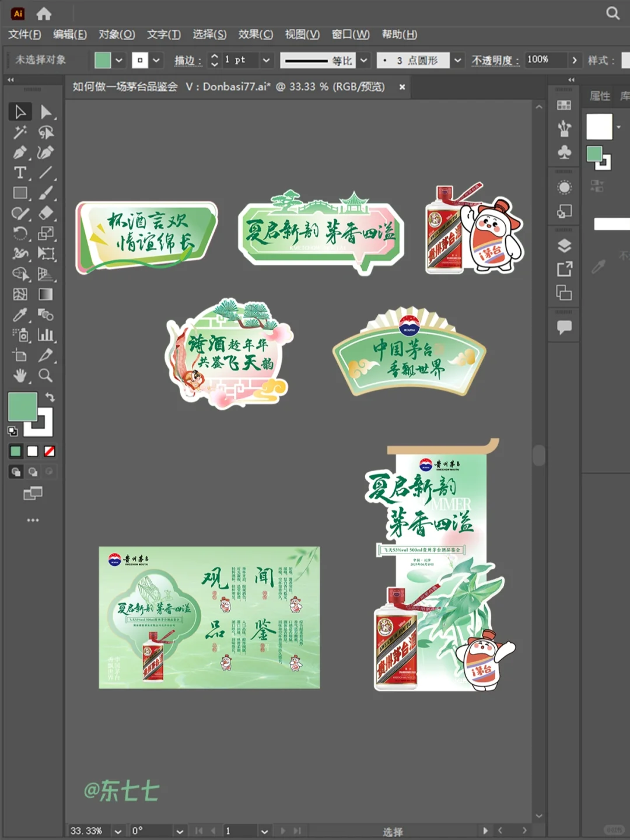Open stroke weight dropdown
The height and width of the screenshot is (840, 630).
[266, 60]
